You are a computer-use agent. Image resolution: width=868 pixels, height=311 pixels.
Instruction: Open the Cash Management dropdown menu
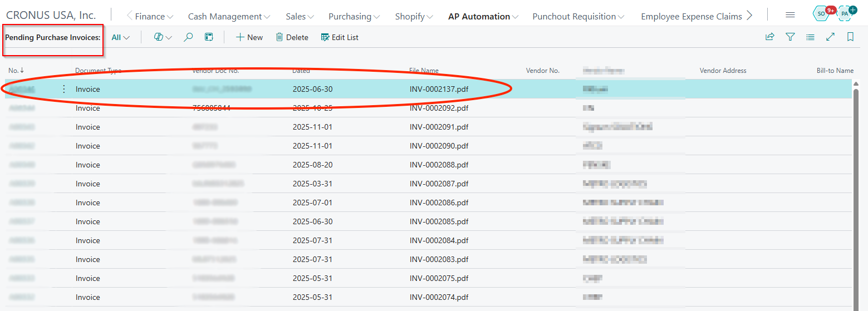229,17
